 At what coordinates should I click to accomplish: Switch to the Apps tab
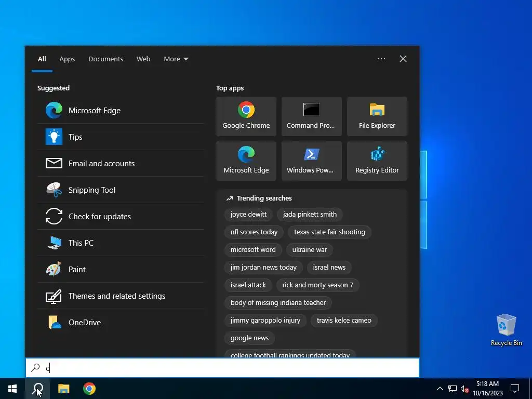(x=67, y=59)
